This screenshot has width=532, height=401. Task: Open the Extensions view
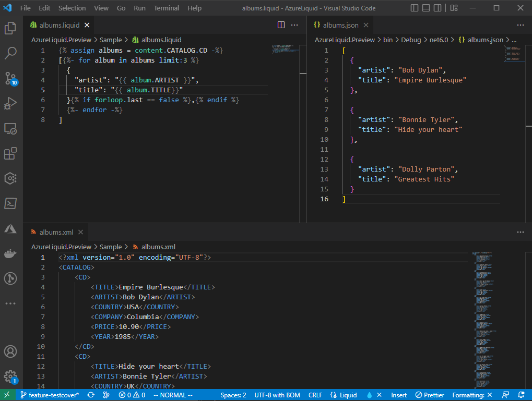[x=11, y=153]
